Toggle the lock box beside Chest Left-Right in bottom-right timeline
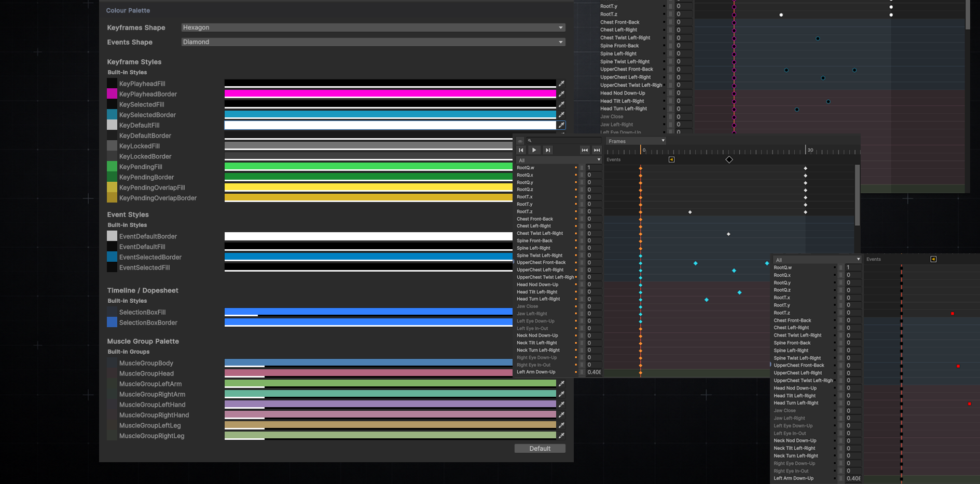980x484 pixels. [x=841, y=328]
